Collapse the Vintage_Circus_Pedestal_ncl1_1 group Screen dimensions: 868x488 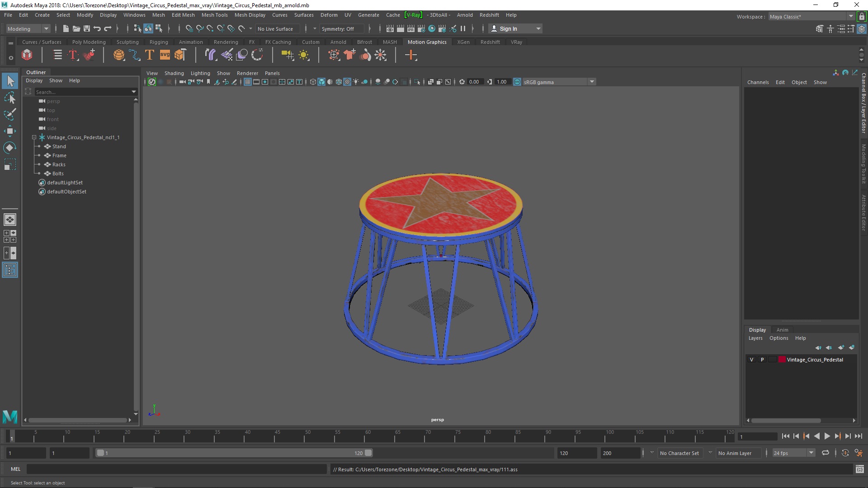pos(34,137)
